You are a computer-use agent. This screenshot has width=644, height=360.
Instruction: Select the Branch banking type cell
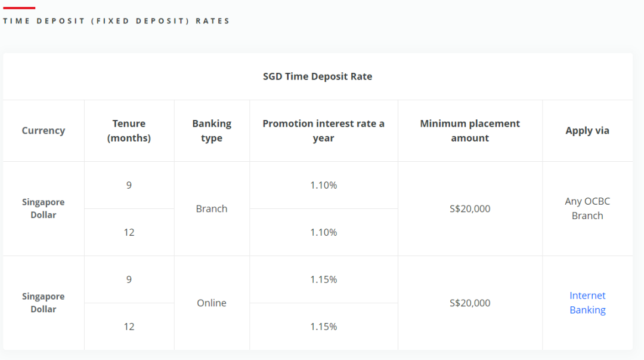point(212,209)
